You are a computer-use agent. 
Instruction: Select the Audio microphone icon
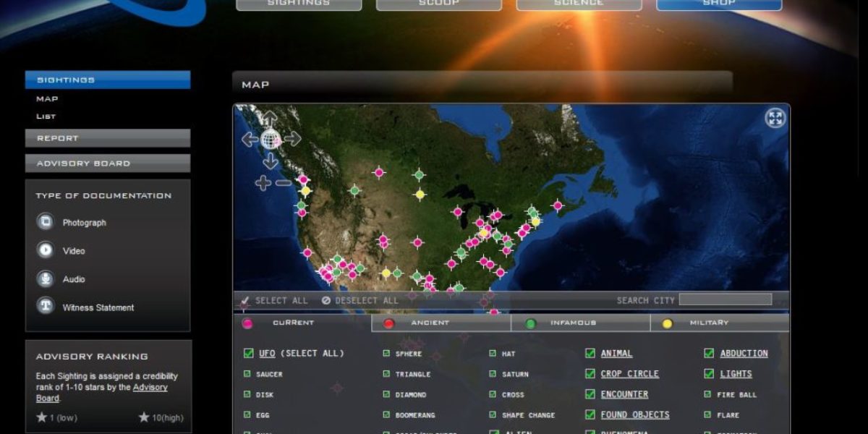coord(44,278)
